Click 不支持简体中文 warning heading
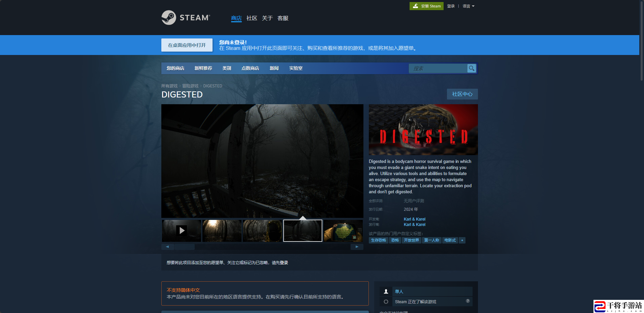Screen dimensions: 644x313 [183, 290]
